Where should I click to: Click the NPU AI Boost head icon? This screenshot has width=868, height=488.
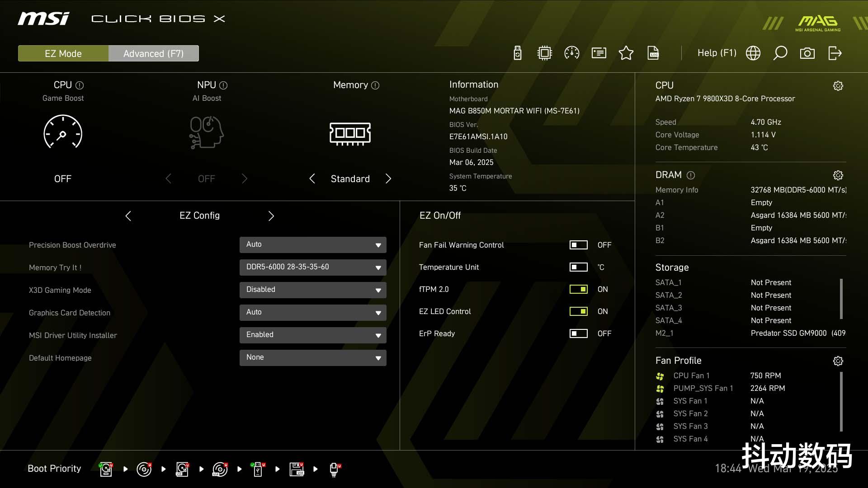coord(207,132)
